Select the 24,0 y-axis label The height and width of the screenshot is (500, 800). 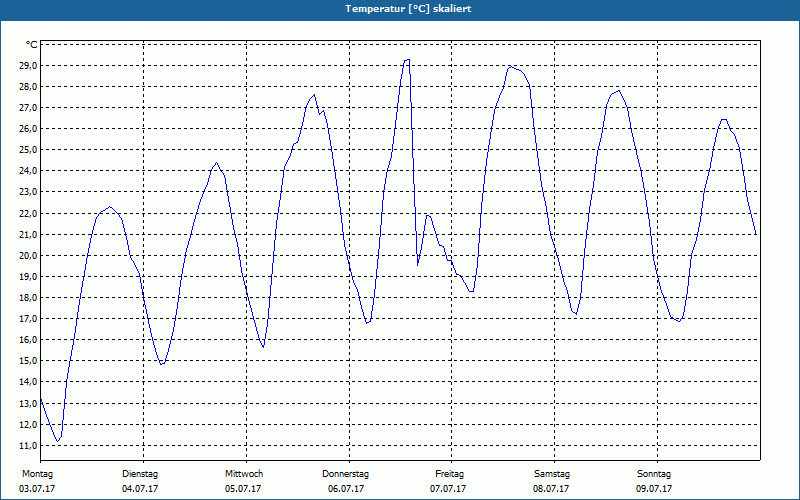pyautogui.click(x=29, y=171)
